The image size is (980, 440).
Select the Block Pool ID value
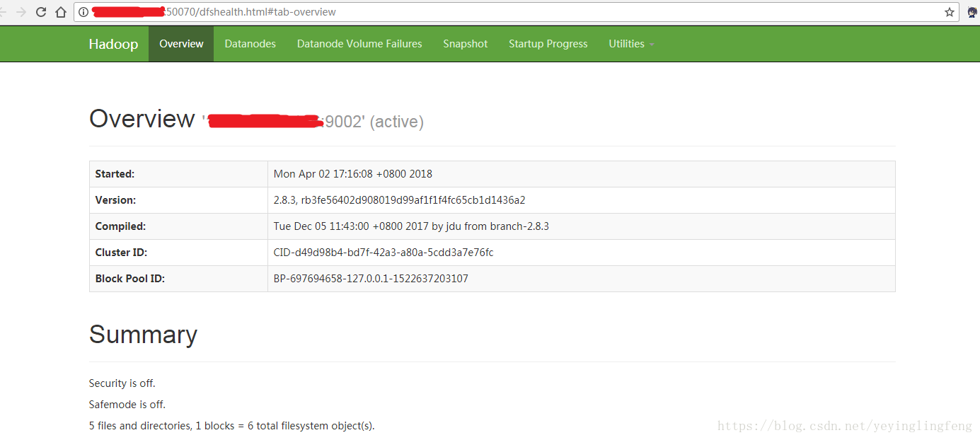point(371,279)
